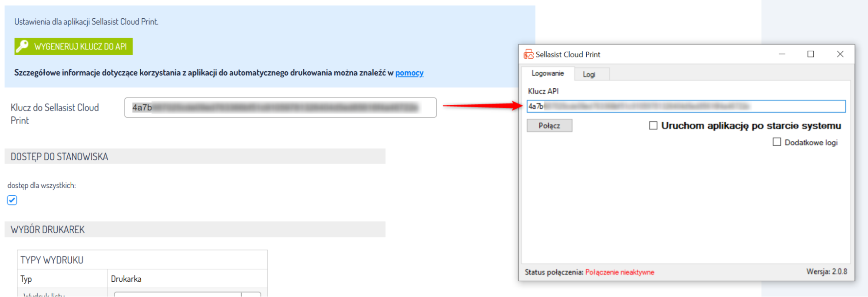Click the "DOSTĘP DO STANOWISKA" section header

coord(59,157)
